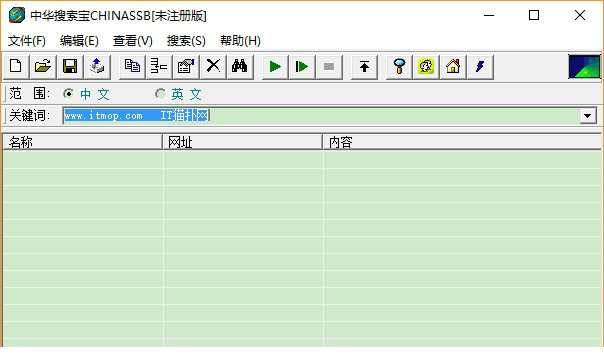
Task: Save using the floppy disk icon
Action: 70,67
